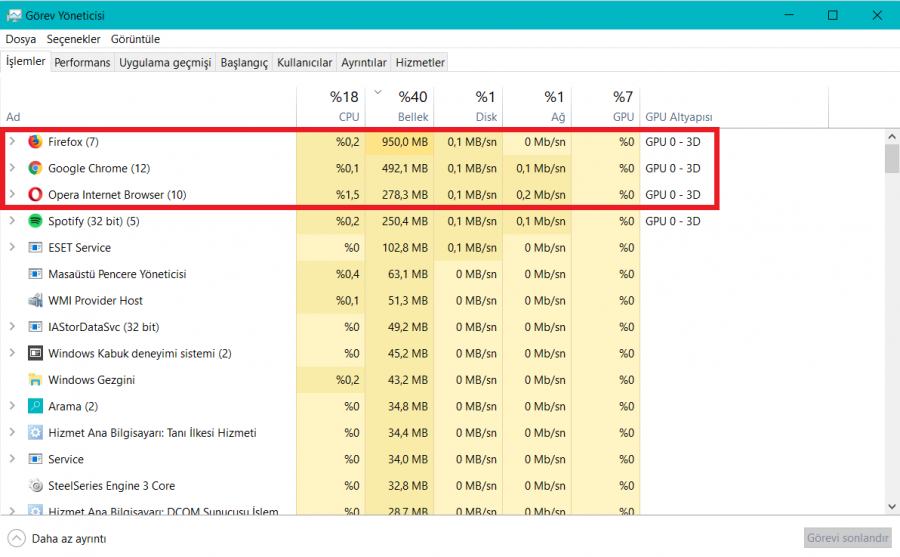Click the Firefox icon in process list
The height and width of the screenshot is (557, 900).
(36, 142)
